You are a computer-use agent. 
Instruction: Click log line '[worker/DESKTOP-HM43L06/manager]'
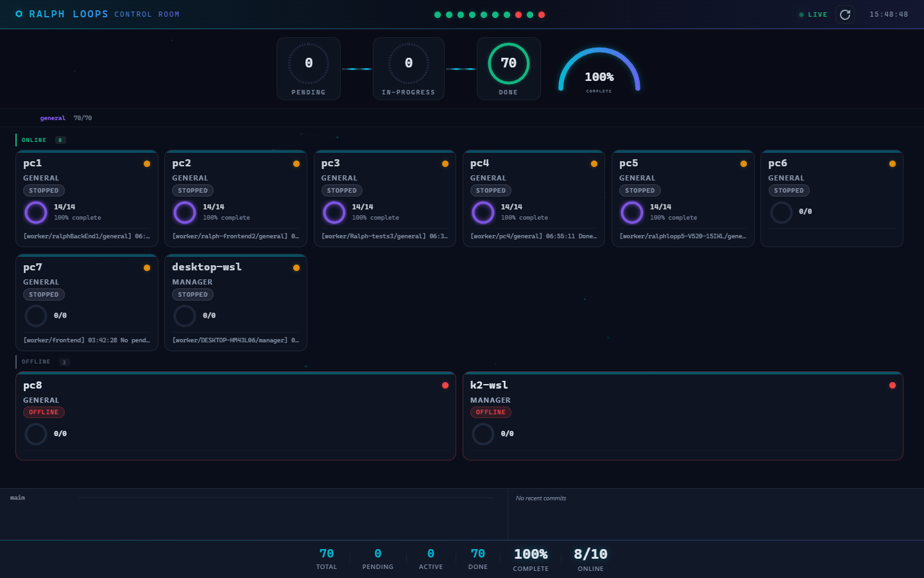tap(235, 340)
